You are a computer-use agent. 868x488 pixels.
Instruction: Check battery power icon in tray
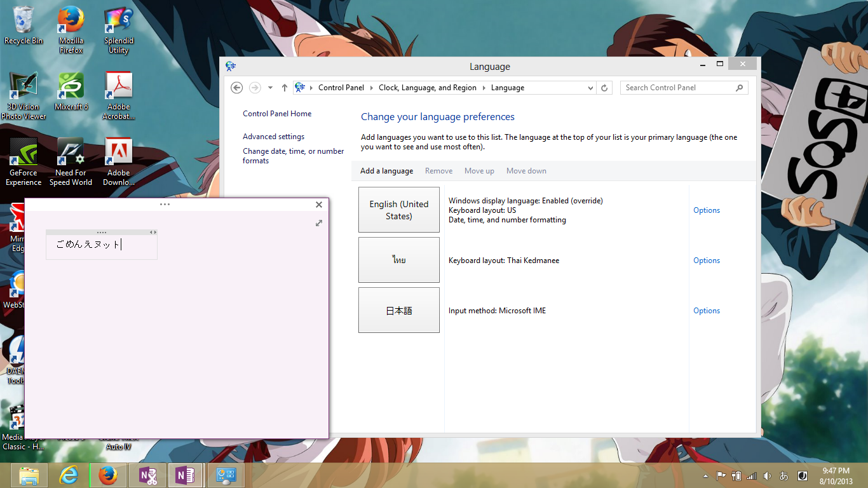(x=736, y=475)
